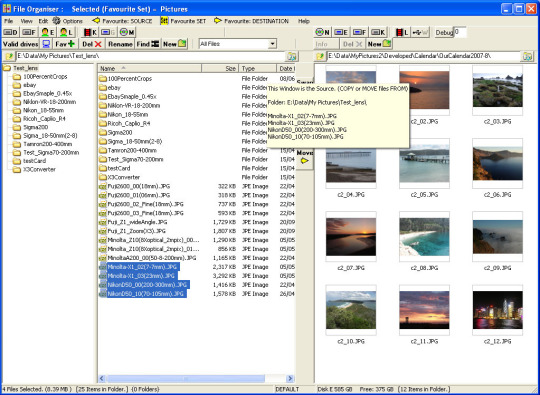Click the user E drive icon
The height and width of the screenshot is (395, 540).
pyautogui.click(x=48, y=32)
